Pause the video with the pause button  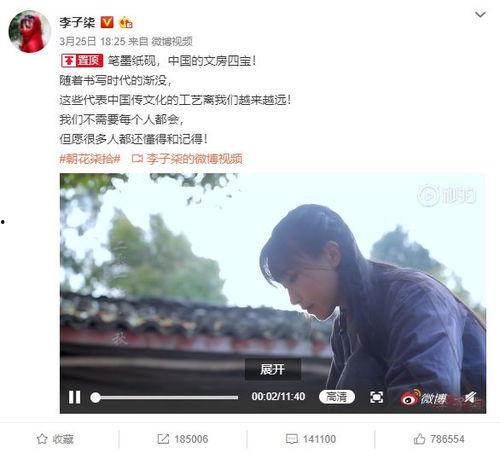pyautogui.click(x=74, y=397)
